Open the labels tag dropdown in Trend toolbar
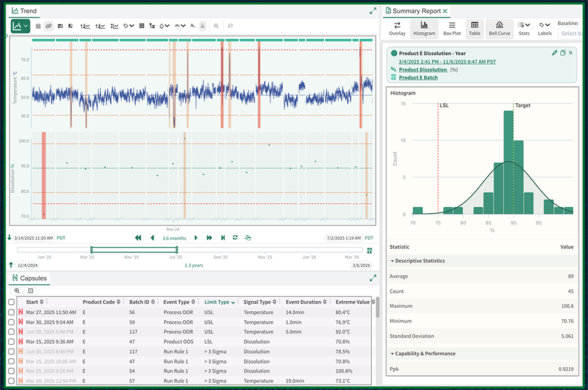 (129, 26)
